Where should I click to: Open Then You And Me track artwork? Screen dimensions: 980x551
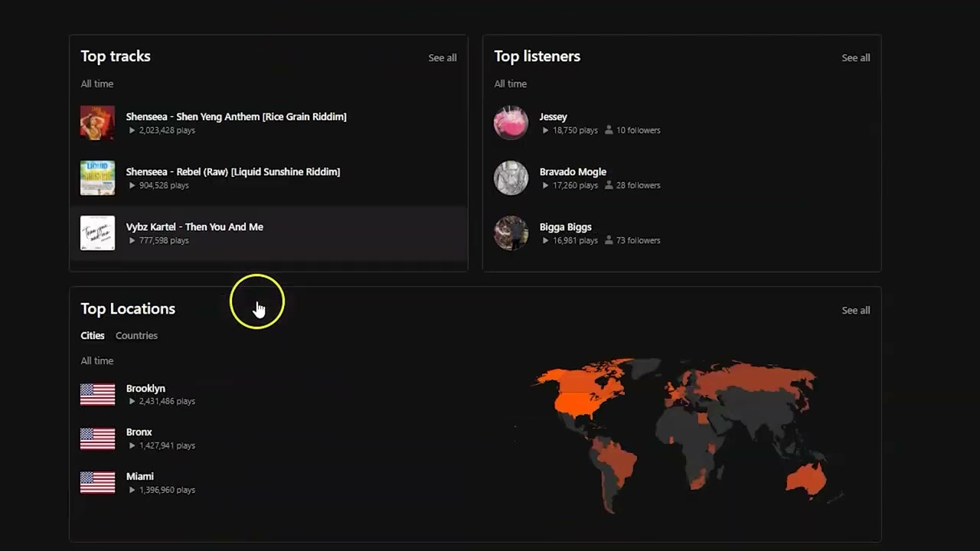(97, 233)
